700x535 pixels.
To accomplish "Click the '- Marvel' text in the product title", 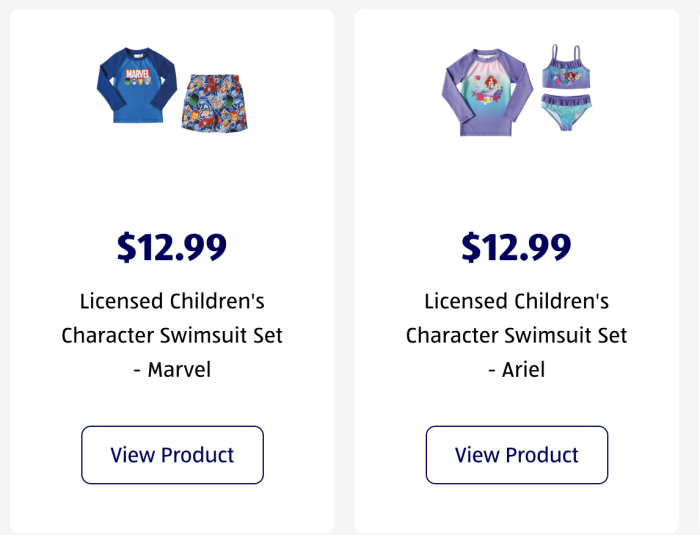I will tap(172, 369).
